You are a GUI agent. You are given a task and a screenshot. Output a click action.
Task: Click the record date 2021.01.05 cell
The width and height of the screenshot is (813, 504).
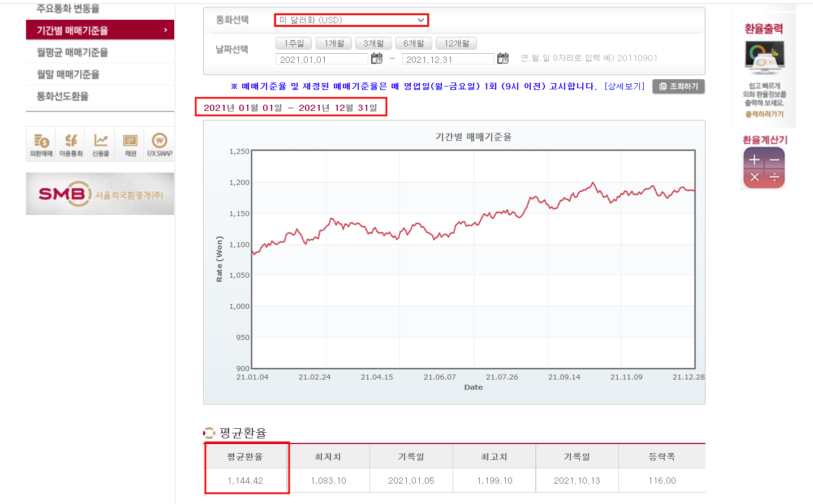(x=411, y=481)
